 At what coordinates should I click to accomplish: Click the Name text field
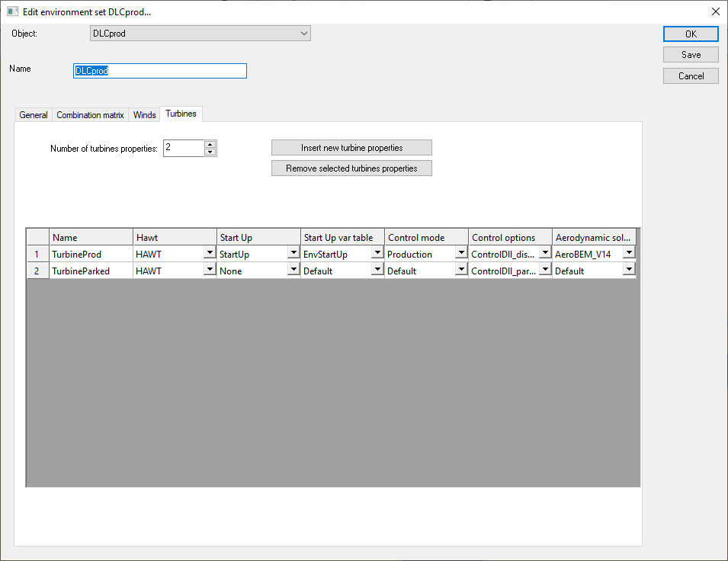[160, 71]
